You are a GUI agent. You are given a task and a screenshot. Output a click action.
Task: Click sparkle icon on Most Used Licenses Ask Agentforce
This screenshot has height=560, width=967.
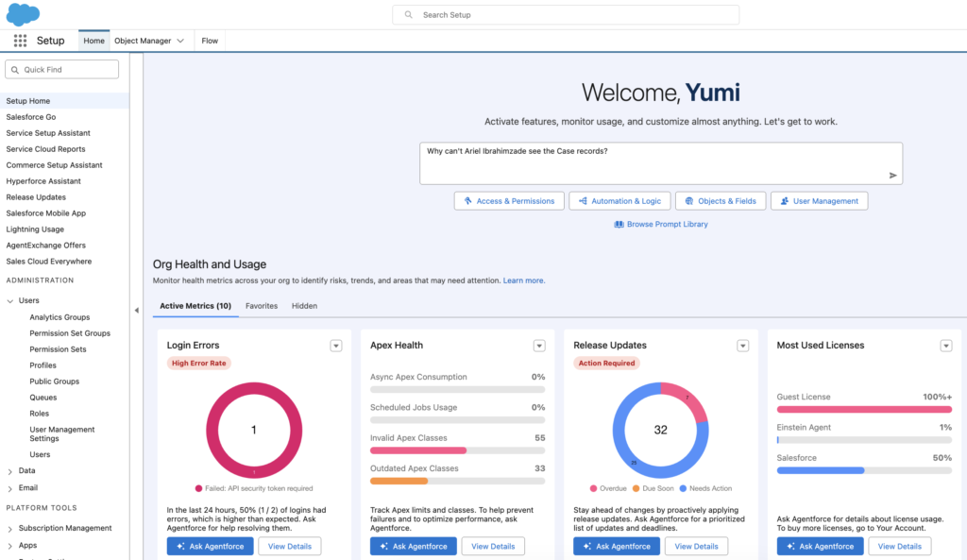click(790, 547)
